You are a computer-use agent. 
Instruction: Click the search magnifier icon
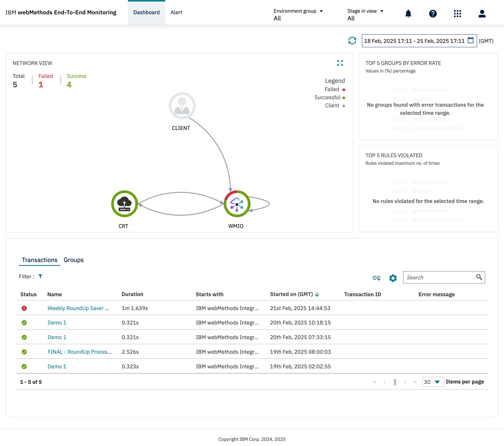pos(479,277)
